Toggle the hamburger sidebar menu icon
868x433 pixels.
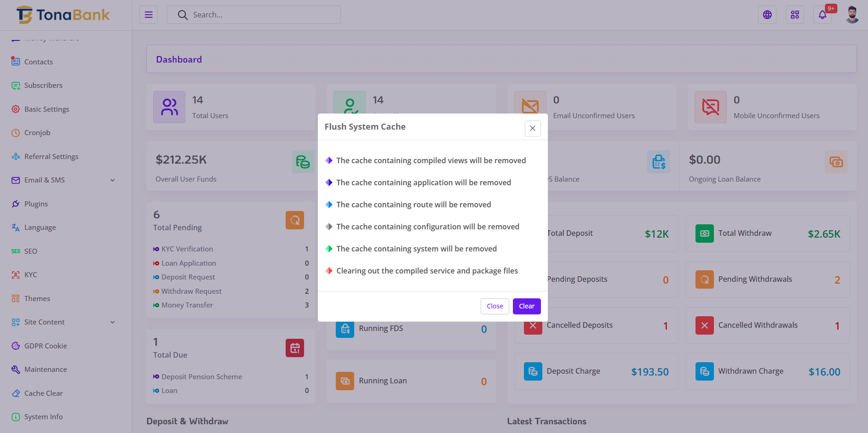(x=149, y=15)
